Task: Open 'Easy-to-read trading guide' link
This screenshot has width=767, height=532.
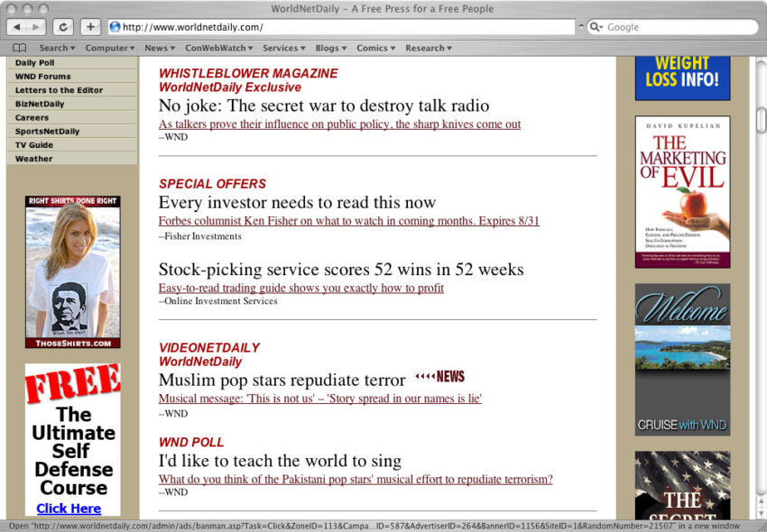Action: click(x=300, y=288)
